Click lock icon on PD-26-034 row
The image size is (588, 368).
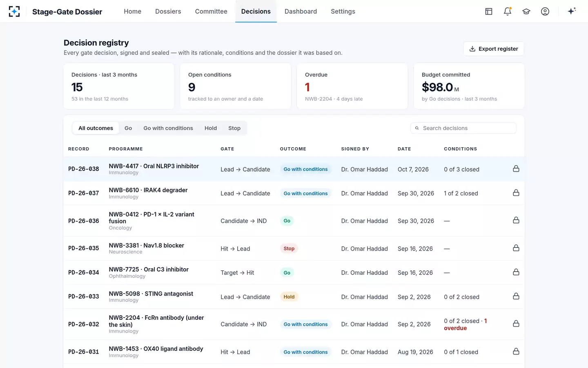[x=516, y=272]
